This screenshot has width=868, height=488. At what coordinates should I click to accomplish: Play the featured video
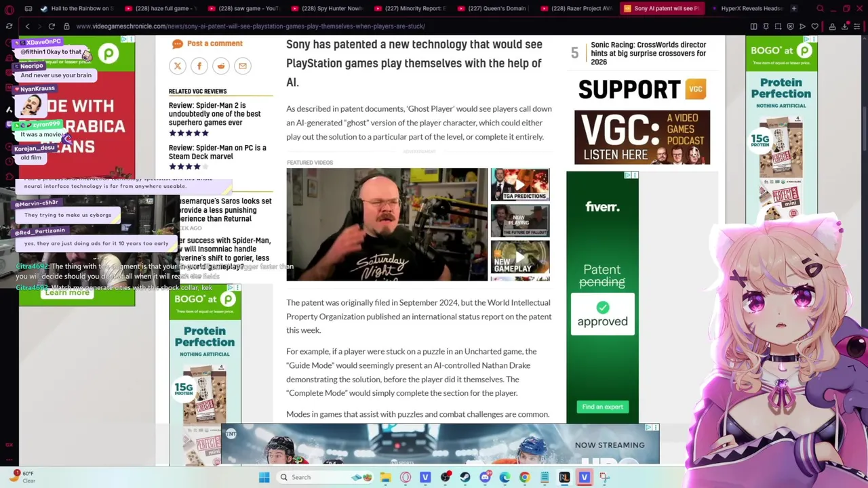(x=387, y=224)
